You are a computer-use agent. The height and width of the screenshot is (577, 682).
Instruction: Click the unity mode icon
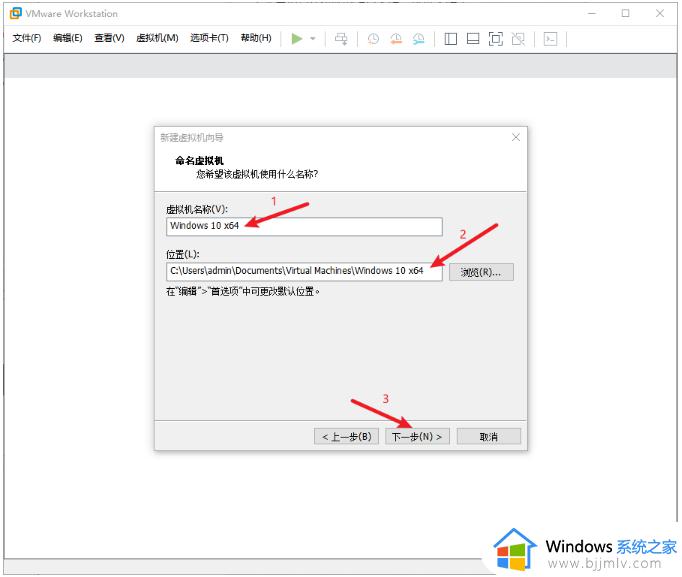coord(518,39)
